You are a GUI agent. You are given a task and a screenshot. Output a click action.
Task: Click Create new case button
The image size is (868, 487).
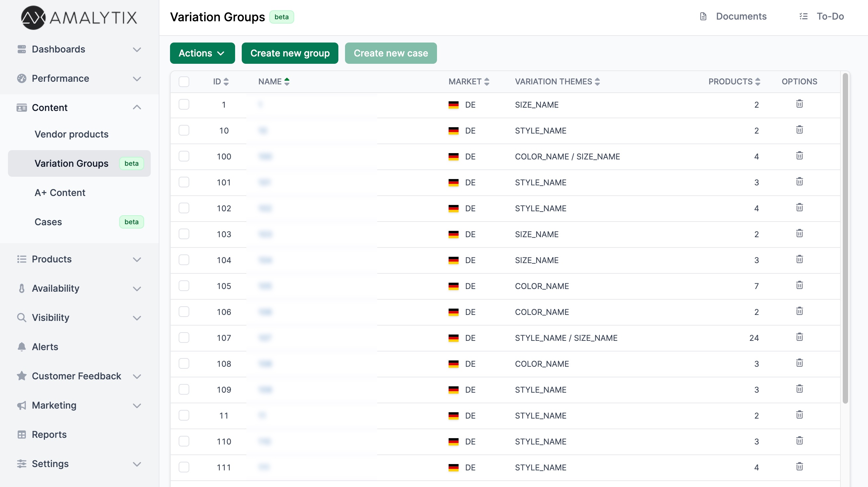[391, 53]
